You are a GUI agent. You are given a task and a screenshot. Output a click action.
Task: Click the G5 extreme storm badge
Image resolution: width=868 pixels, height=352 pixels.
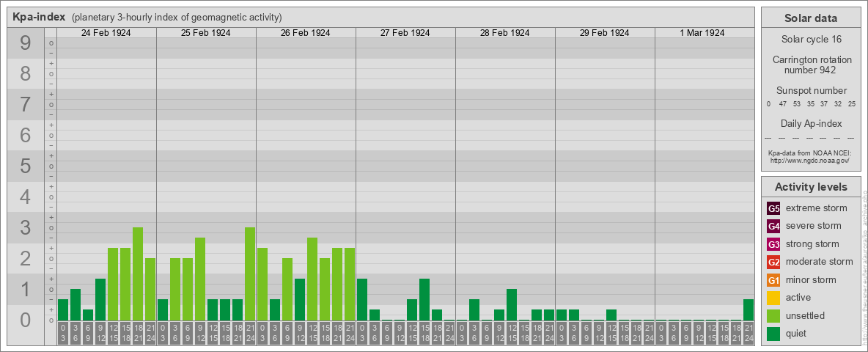coord(773,209)
